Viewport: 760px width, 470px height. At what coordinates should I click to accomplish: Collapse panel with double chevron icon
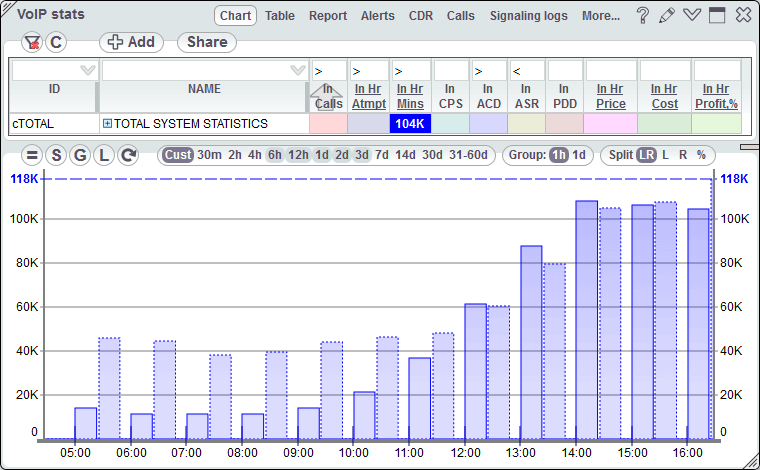[691, 16]
